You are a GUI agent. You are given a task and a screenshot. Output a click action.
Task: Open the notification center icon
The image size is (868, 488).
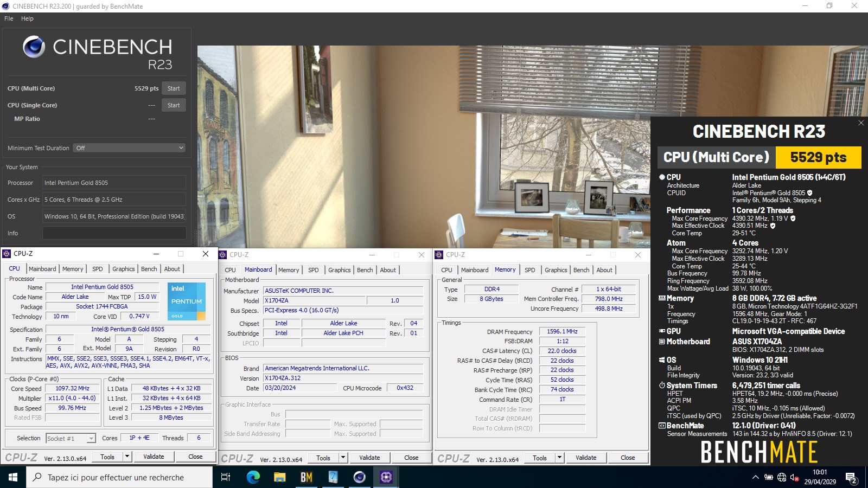coord(851,478)
